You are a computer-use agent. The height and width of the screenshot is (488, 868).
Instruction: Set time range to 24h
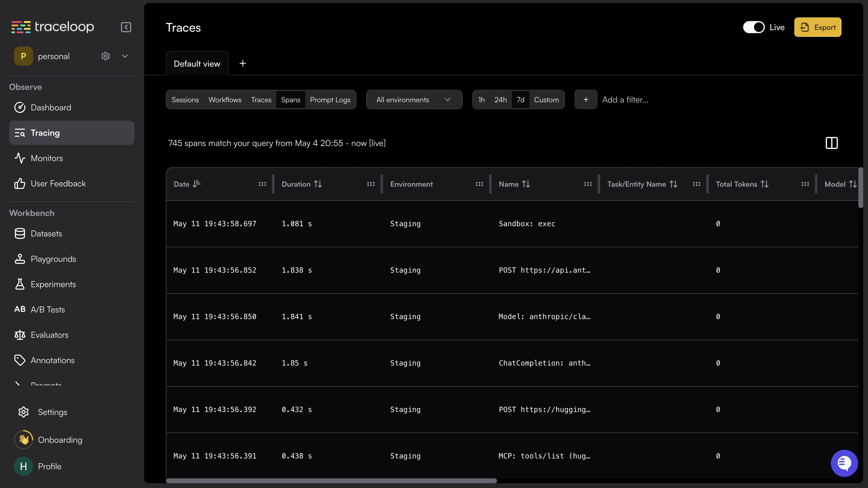tap(500, 100)
